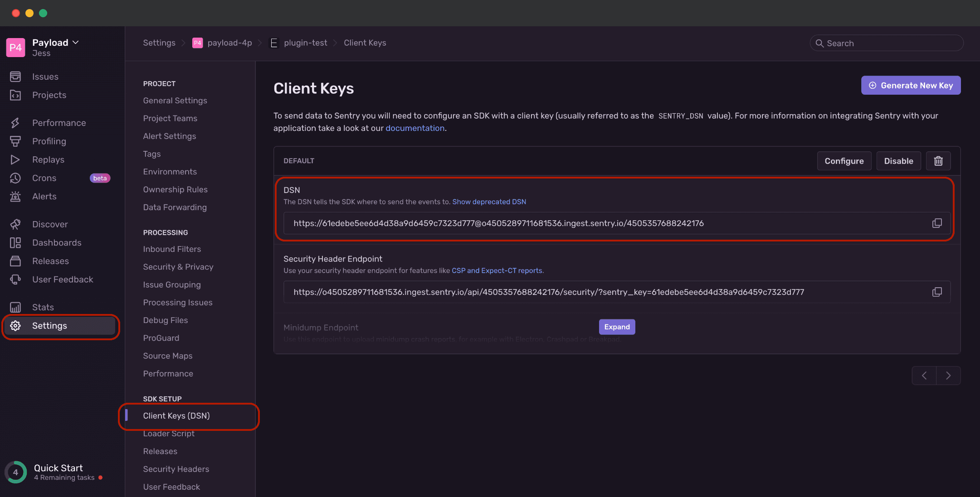Open the Projects sidebar icon
Viewport: 980px width, 497px height.
coord(15,95)
